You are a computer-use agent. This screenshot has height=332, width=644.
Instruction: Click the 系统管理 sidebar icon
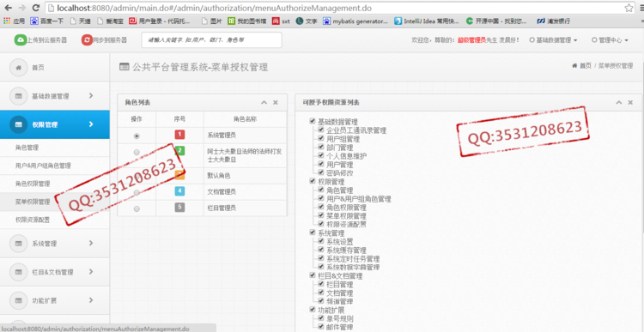tap(18, 244)
